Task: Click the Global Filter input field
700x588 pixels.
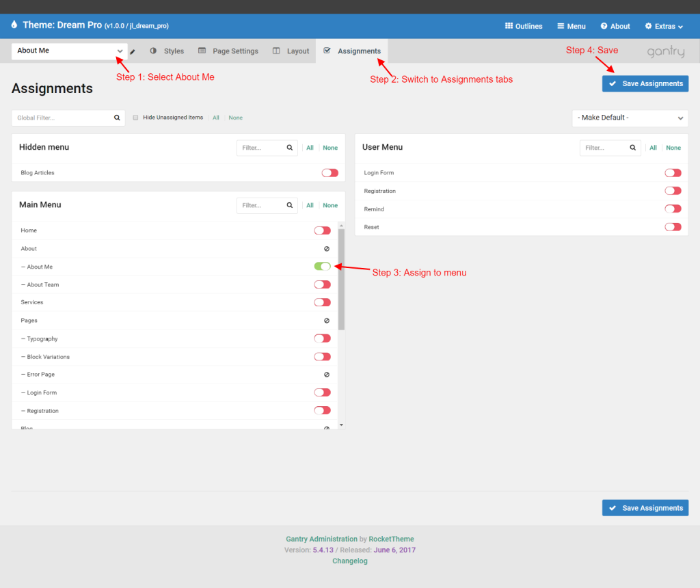Action: click(62, 118)
